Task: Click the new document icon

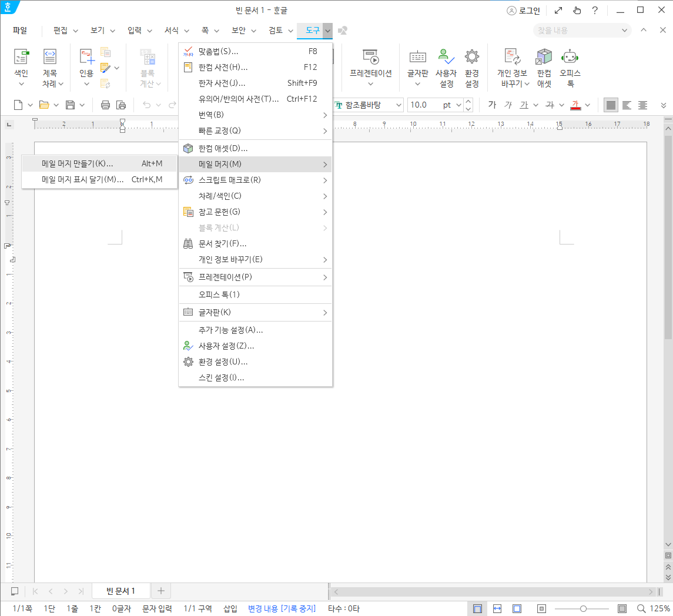Action: [18, 105]
